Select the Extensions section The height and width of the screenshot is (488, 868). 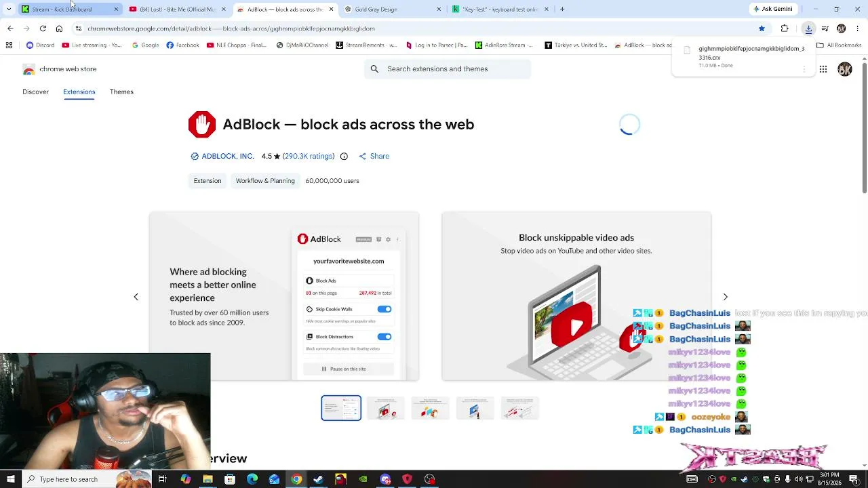click(79, 92)
